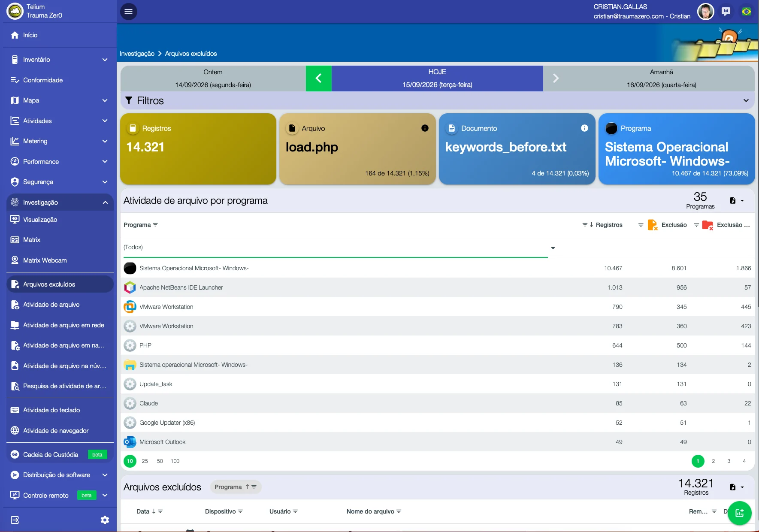Select the PHP program row
This screenshot has width=759, height=532.
(x=437, y=345)
